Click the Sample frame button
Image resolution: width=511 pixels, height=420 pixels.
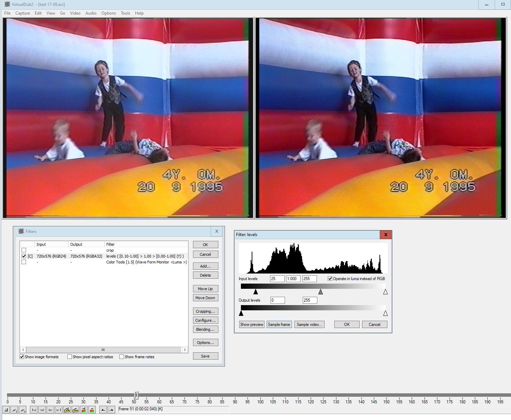coord(279,325)
